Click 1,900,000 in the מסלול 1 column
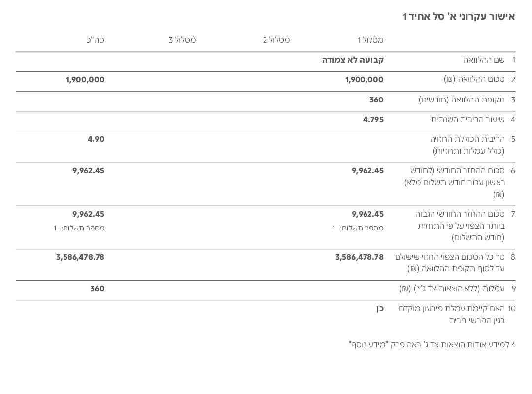Image resolution: width=532 pixels, height=394 pixels. 364,80
